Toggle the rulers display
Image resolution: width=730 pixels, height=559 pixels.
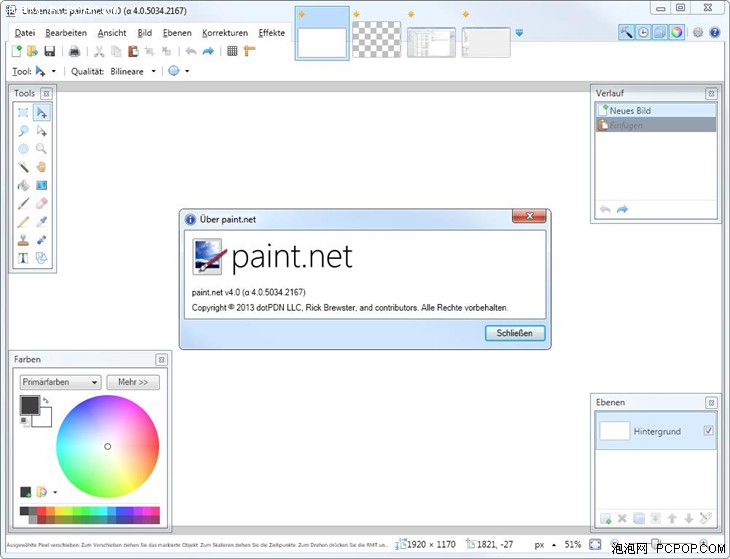point(250,51)
